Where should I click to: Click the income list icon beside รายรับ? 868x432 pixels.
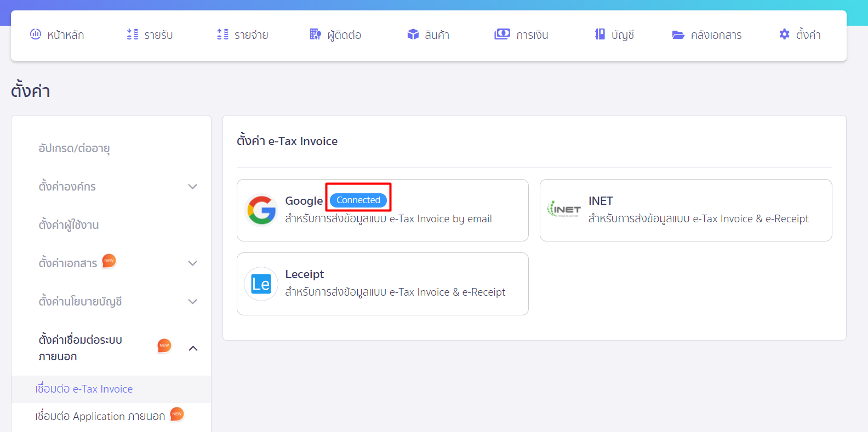[x=133, y=34]
